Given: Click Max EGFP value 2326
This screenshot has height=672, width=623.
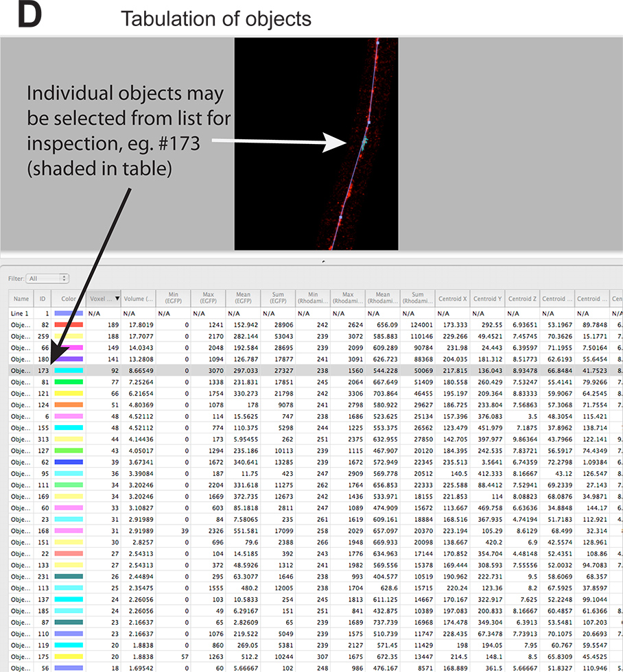Looking at the screenshot, I should (x=216, y=531).
